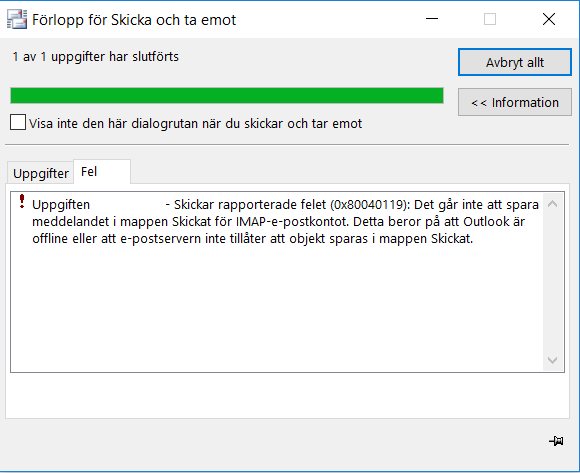
Task: Click the Avbryt allt button
Action: (x=515, y=62)
